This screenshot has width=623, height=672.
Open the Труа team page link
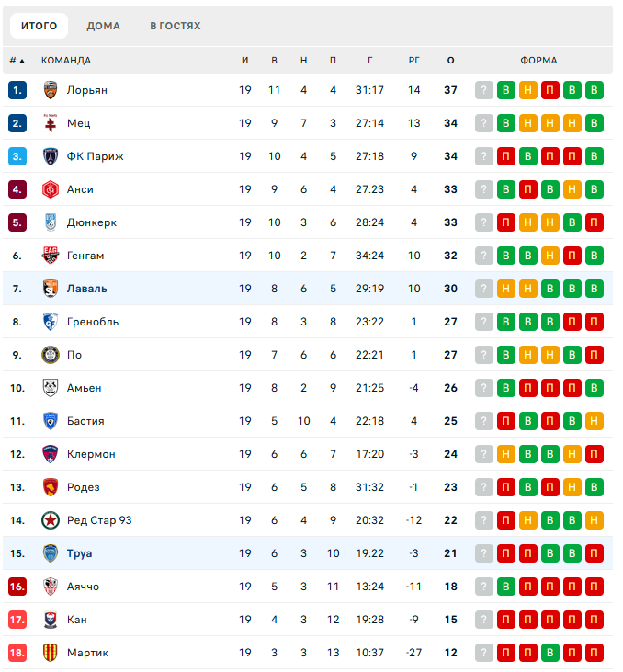79,553
